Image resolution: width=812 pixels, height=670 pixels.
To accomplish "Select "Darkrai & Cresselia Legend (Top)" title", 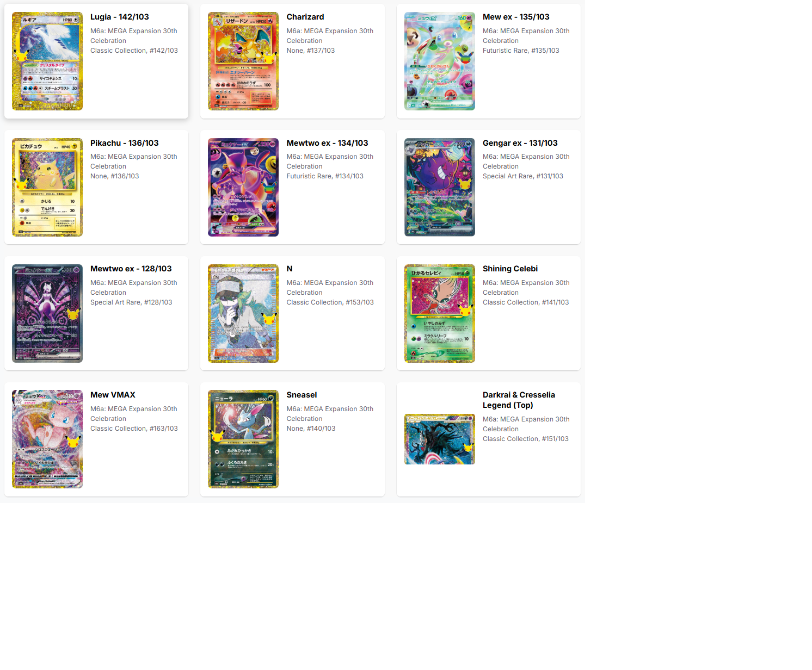I will coord(519,400).
